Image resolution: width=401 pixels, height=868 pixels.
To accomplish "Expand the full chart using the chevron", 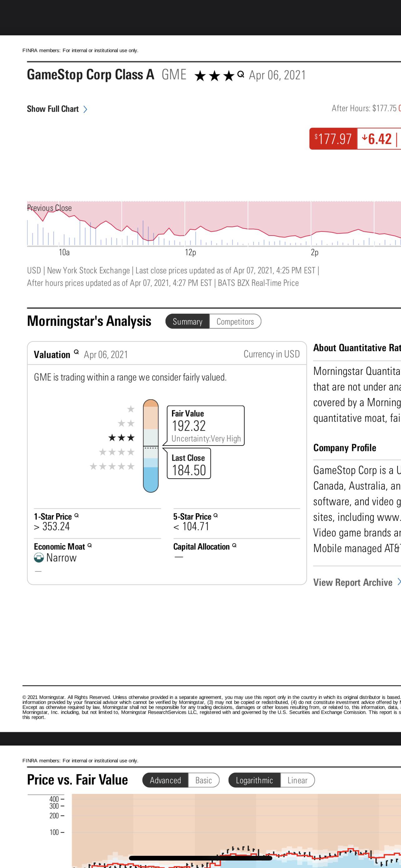I will click(x=86, y=109).
